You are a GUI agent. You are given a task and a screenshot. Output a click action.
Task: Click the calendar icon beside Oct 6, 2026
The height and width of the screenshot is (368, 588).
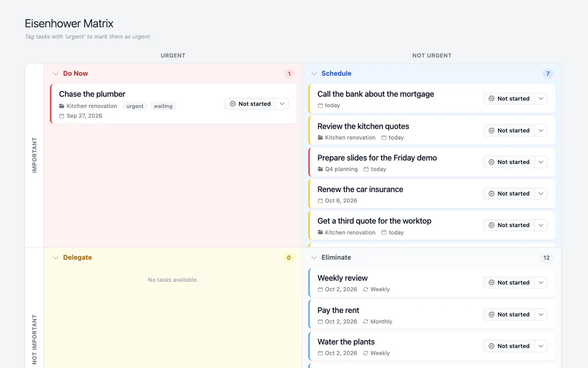pos(320,201)
